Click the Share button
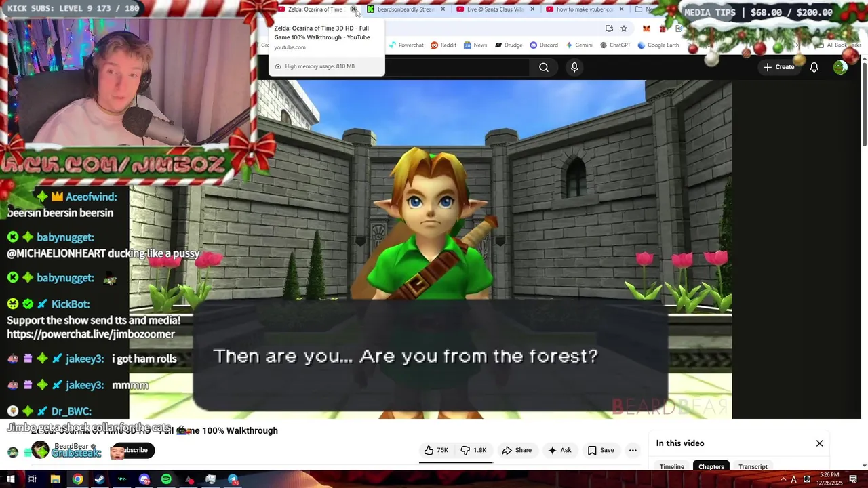The image size is (868, 488). pos(517,450)
